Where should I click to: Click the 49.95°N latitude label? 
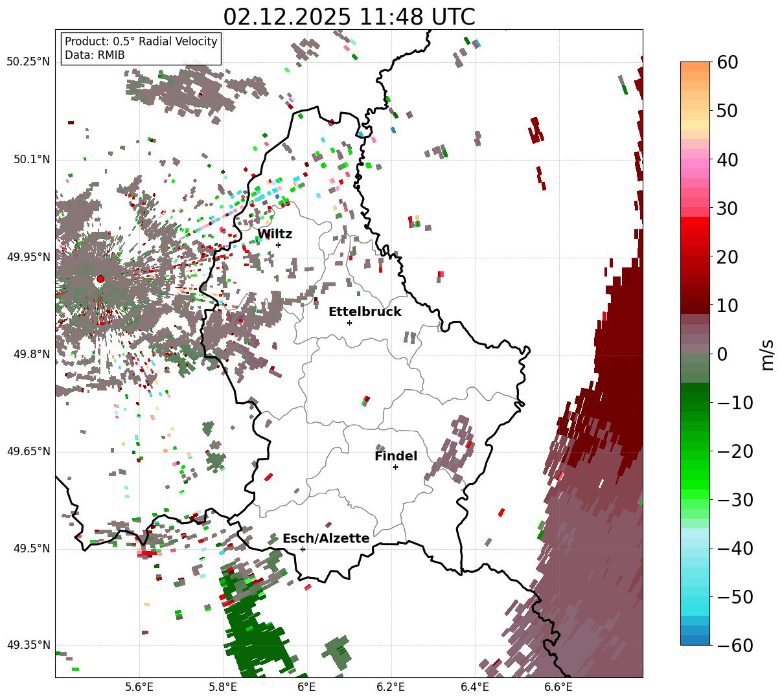(29, 257)
